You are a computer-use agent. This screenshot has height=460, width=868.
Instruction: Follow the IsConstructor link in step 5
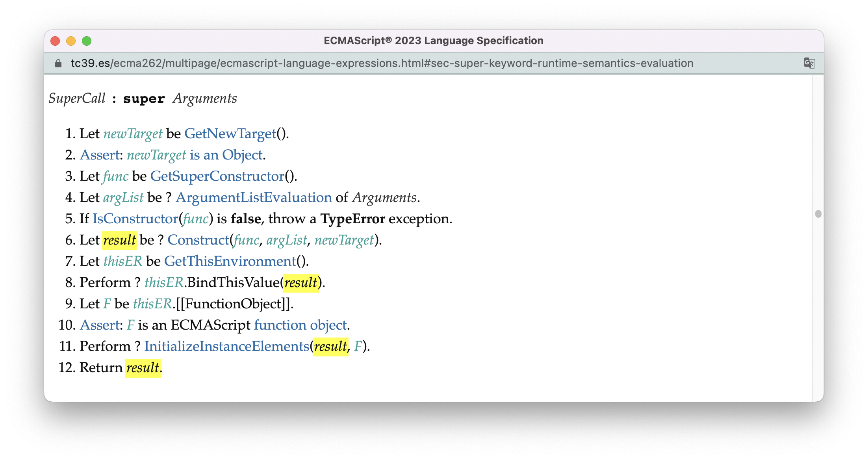pos(135,219)
